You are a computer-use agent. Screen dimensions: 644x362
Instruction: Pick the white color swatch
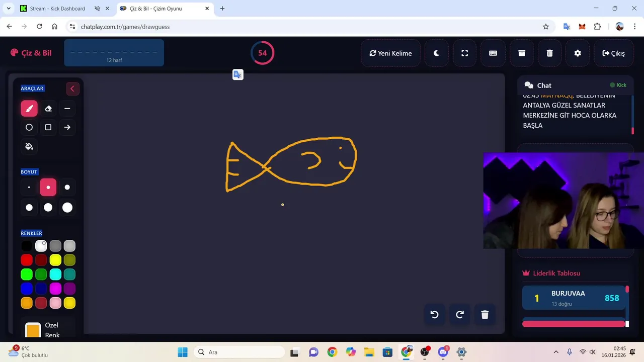pos(41,246)
